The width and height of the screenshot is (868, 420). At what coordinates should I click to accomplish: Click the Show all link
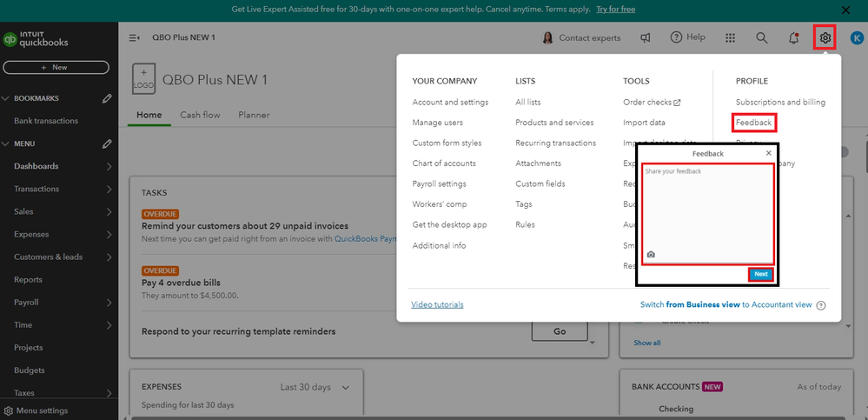point(647,343)
